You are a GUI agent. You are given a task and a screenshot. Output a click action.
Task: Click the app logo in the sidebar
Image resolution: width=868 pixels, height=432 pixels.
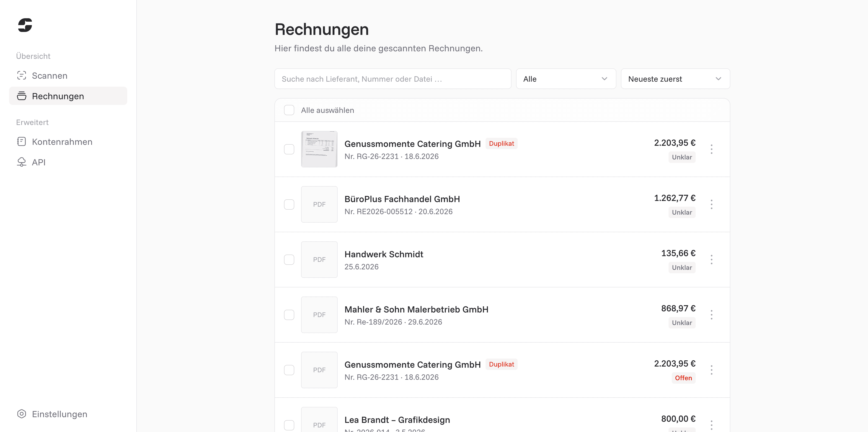(25, 25)
